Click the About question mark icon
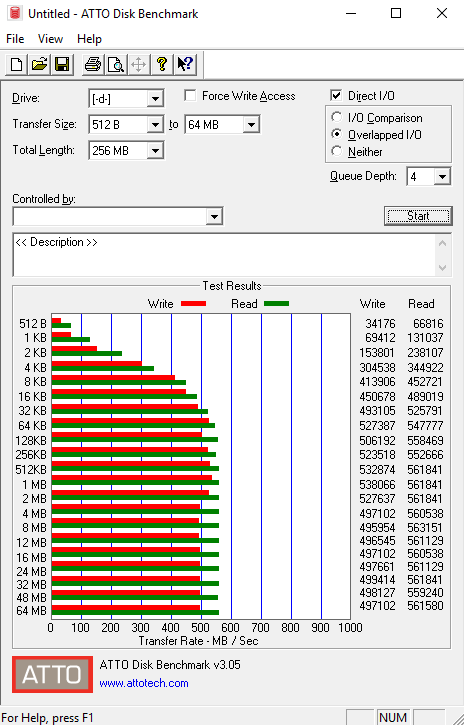 (x=161, y=64)
